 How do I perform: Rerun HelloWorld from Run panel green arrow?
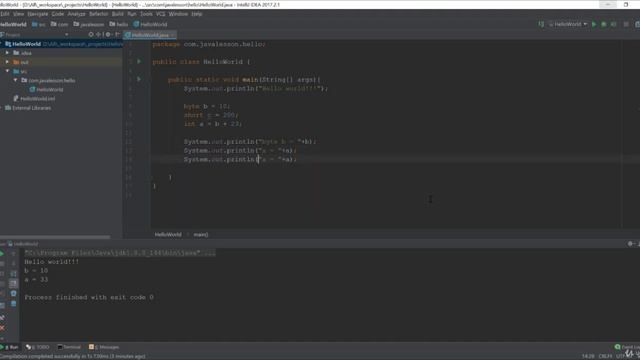pos(2,254)
